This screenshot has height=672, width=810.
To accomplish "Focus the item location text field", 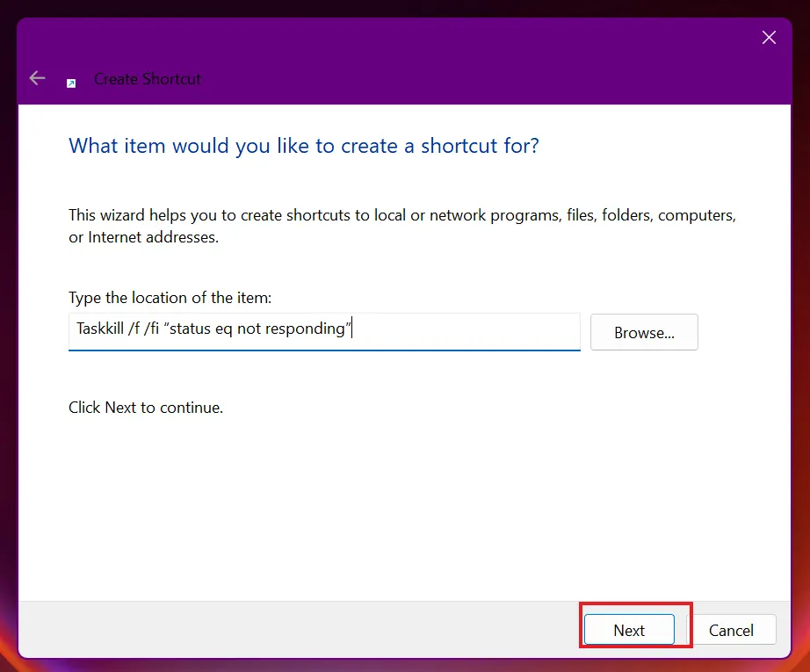I will tap(324, 331).
